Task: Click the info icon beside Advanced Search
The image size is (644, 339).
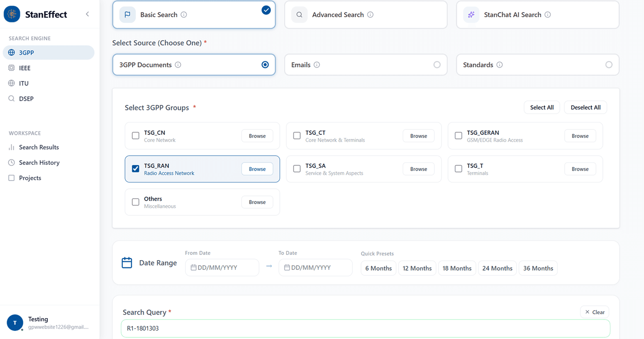Action: coord(371,15)
